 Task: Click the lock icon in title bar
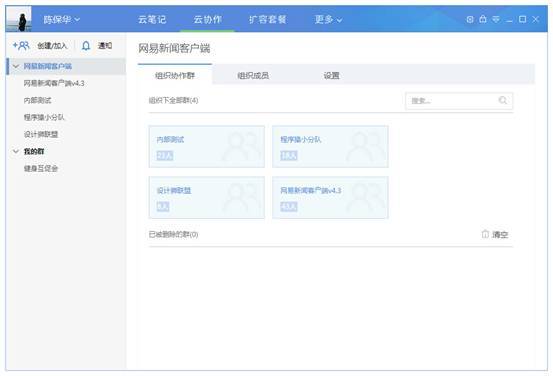483,19
